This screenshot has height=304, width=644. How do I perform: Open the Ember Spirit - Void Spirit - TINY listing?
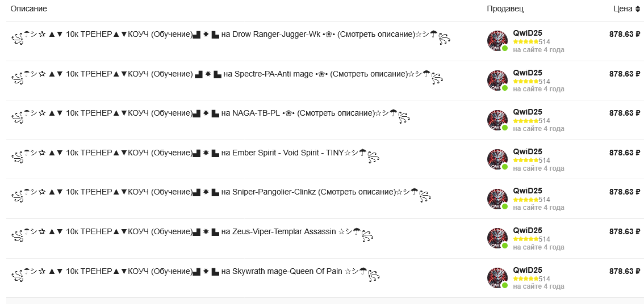[x=195, y=156]
